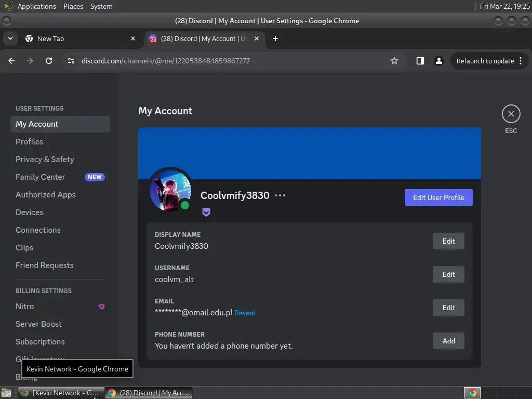Open Devices settings
Viewport: 532px width, 399px height.
[x=60, y=212]
